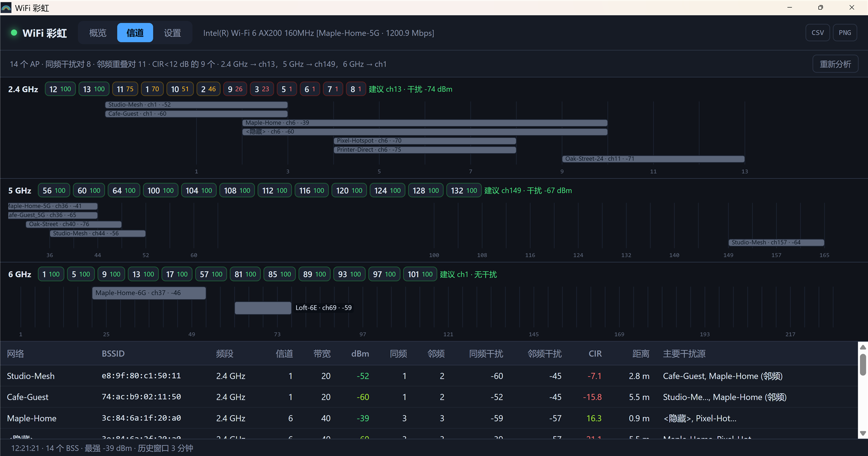Image resolution: width=868 pixels, height=456 pixels.
Task: Click the 主要干扰源 column header
Action: 684,354
